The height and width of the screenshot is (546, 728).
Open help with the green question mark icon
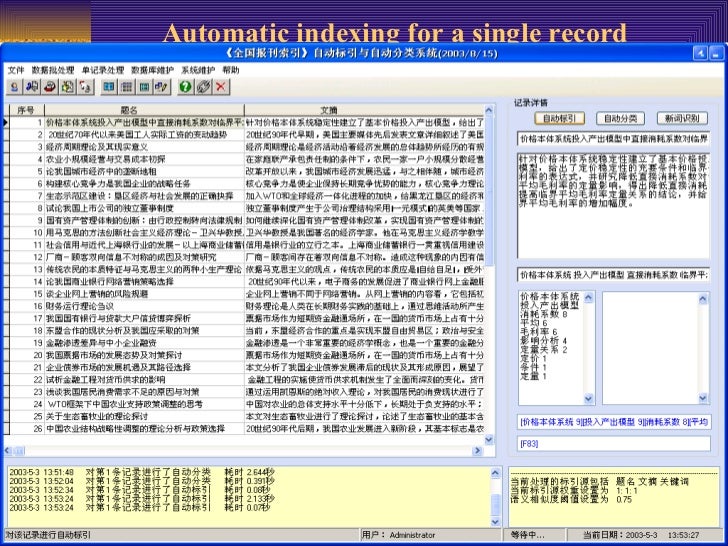pyautogui.click(x=186, y=87)
